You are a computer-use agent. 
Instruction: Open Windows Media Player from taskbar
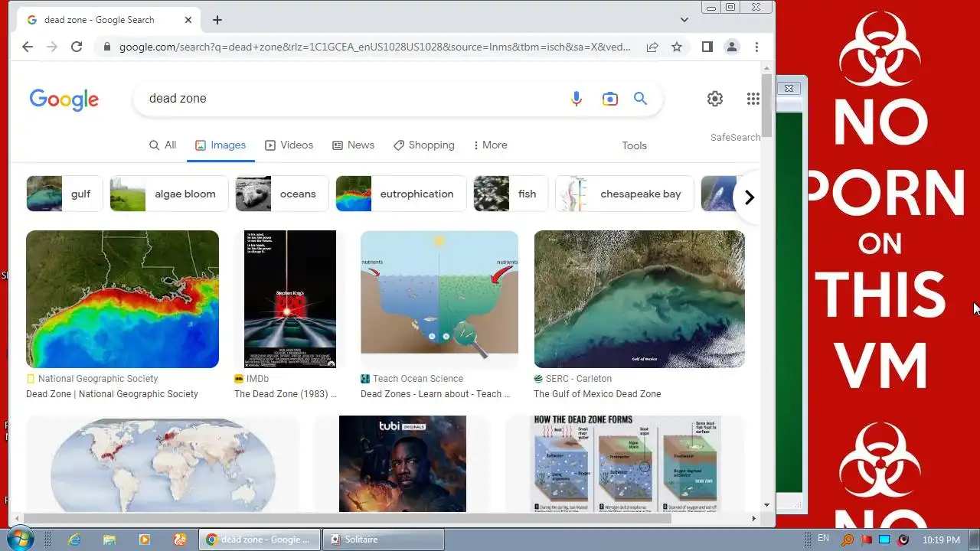tap(144, 540)
